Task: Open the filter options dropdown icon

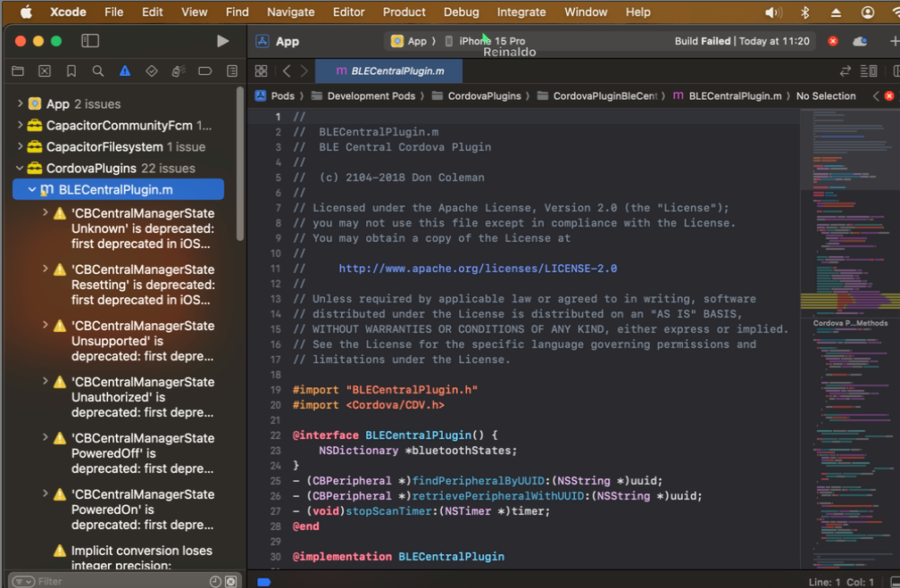Action: [23, 581]
